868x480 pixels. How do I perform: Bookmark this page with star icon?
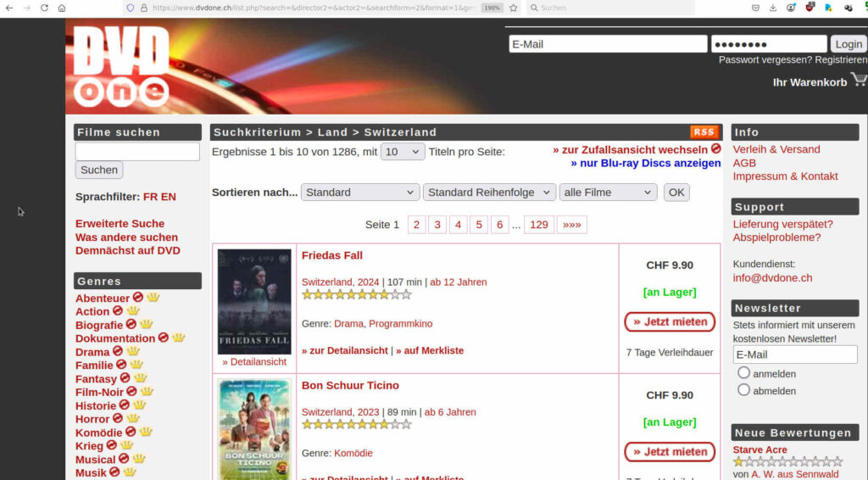(513, 8)
